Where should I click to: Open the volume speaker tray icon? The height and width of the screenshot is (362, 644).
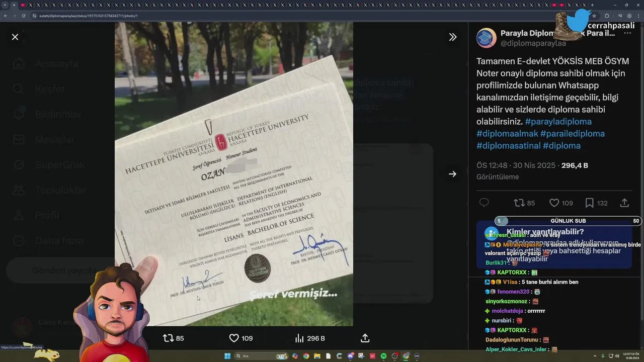tap(618, 356)
